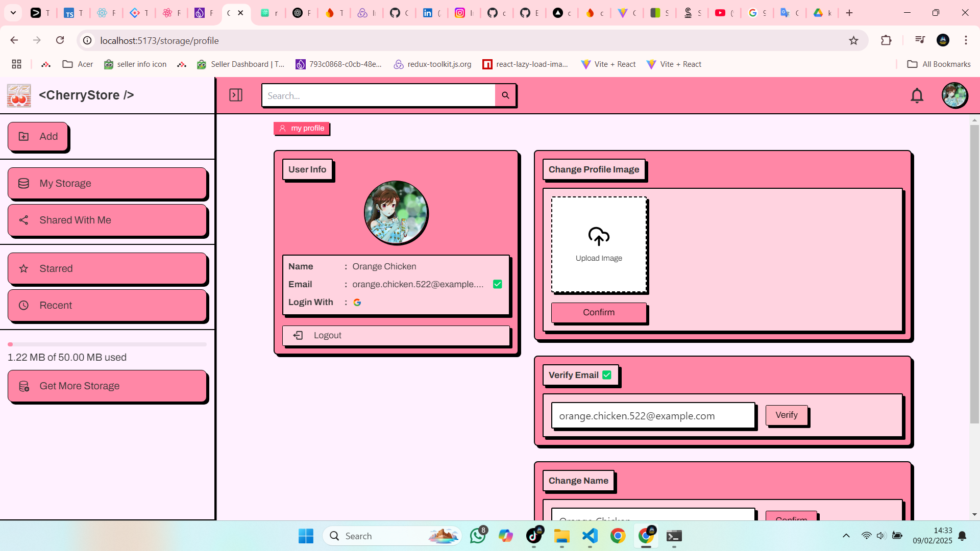This screenshot has height=551, width=980.
Task: Open the profile avatar in header
Action: [954, 95]
